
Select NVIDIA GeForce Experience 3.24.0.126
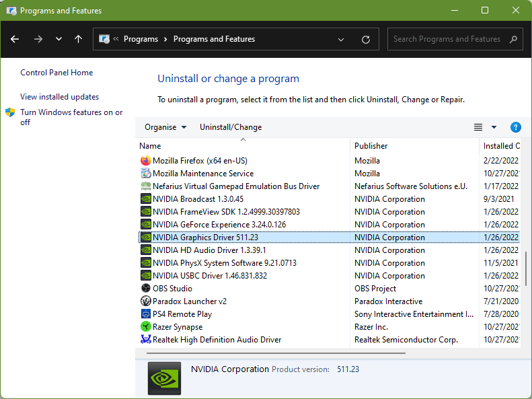[219, 225]
